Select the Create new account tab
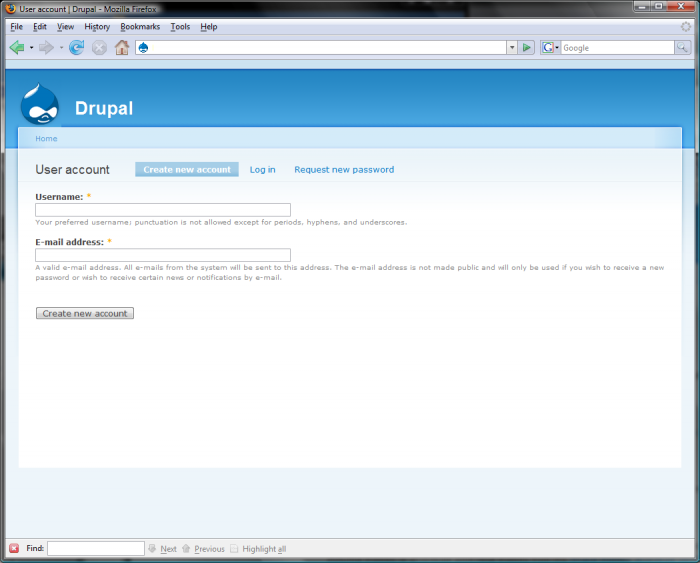This screenshot has width=700, height=563. (187, 170)
